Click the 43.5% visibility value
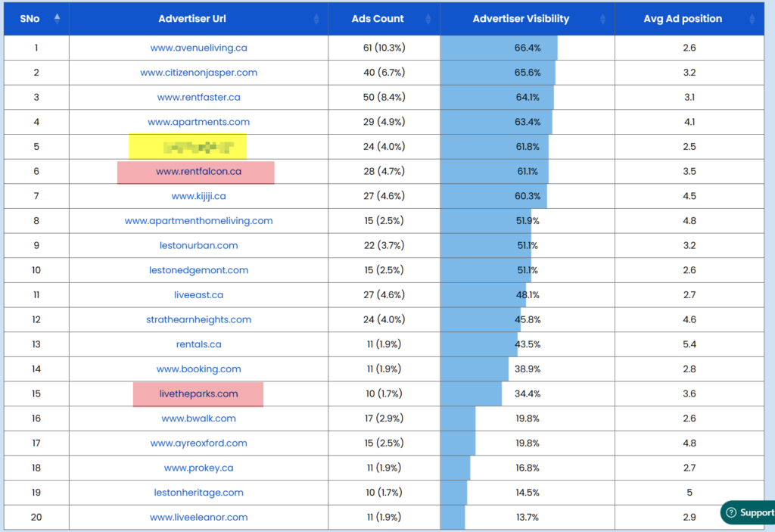Viewport: 775px width, 532px height. click(528, 344)
